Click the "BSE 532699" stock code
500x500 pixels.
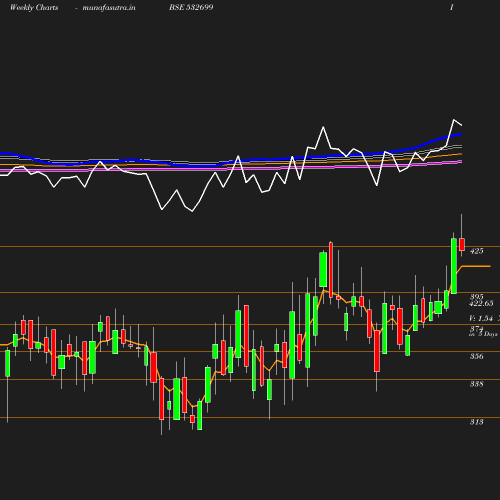point(191,7)
